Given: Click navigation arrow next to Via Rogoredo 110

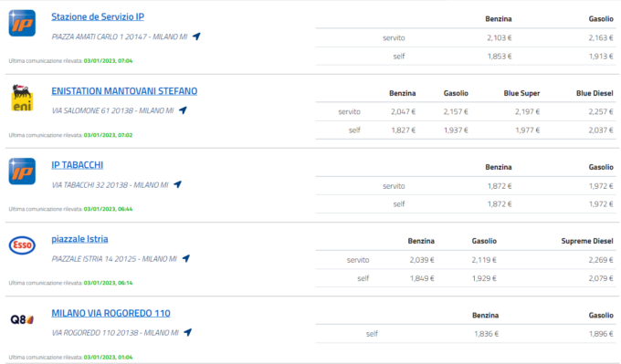Looking at the screenshot, I should [x=188, y=332].
